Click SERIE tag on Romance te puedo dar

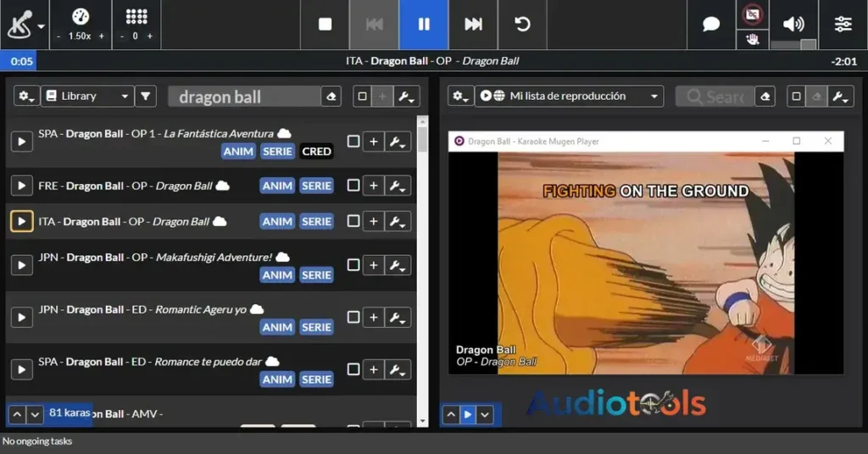click(317, 379)
